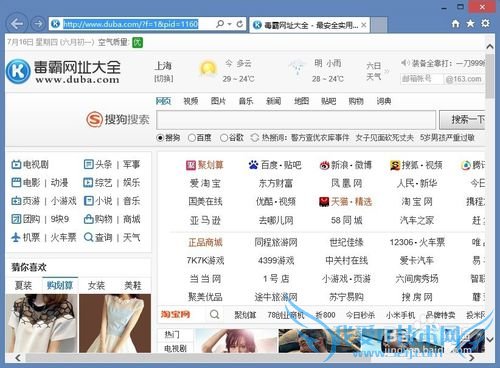Switch to the 视频 search tab
This screenshot has width=500, height=368.
coord(191,101)
